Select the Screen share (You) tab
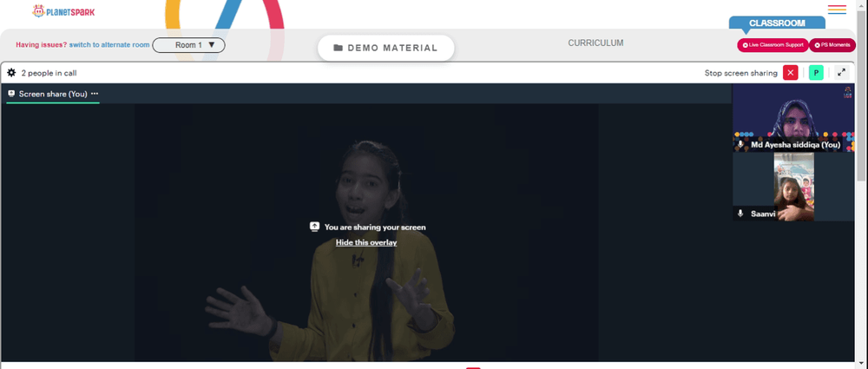This screenshot has width=868, height=369. click(53, 94)
